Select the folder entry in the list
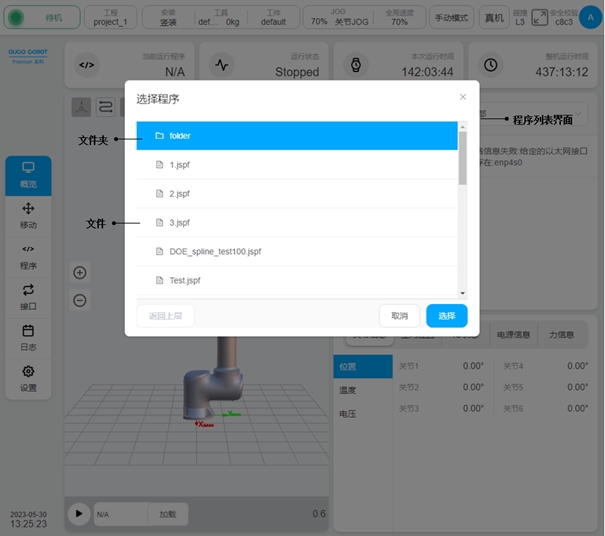The height and width of the screenshot is (536, 605). 297,136
